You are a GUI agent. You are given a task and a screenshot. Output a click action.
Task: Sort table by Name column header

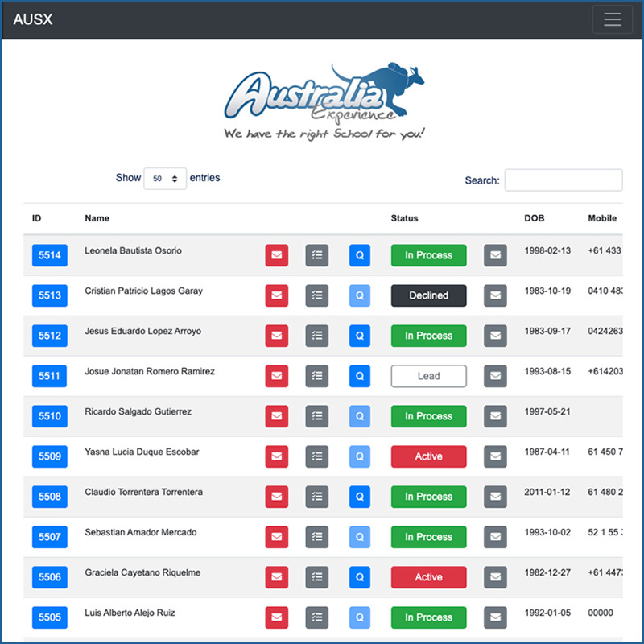pyautogui.click(x=97, y=218)
